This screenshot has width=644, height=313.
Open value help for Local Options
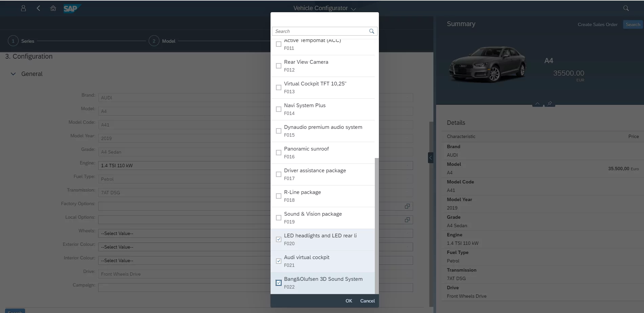coord(407,220)
